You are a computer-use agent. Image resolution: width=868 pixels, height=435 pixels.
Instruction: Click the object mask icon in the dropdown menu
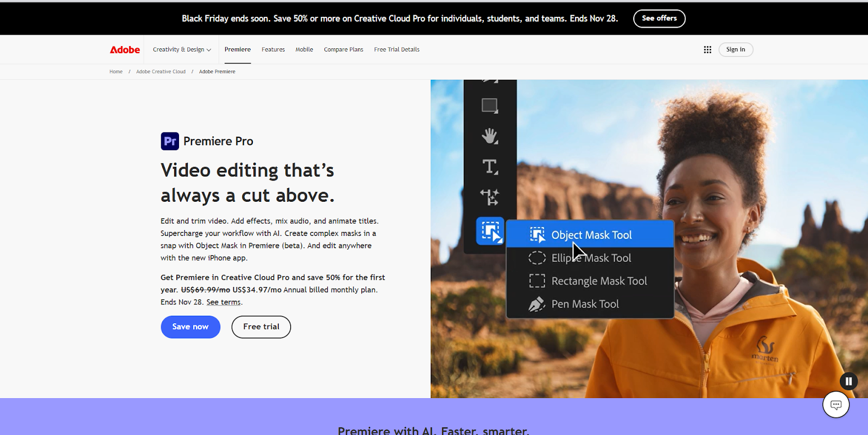537,235
